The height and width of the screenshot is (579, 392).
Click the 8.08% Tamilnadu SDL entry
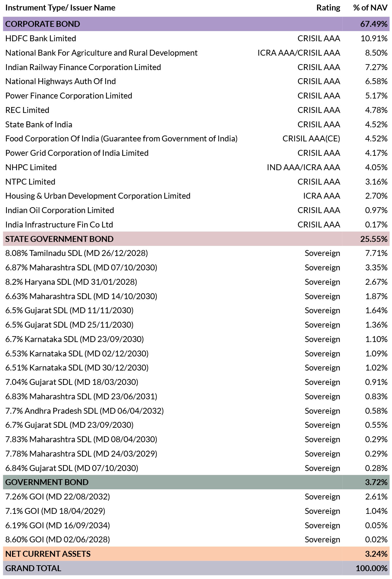coord(77,253)
